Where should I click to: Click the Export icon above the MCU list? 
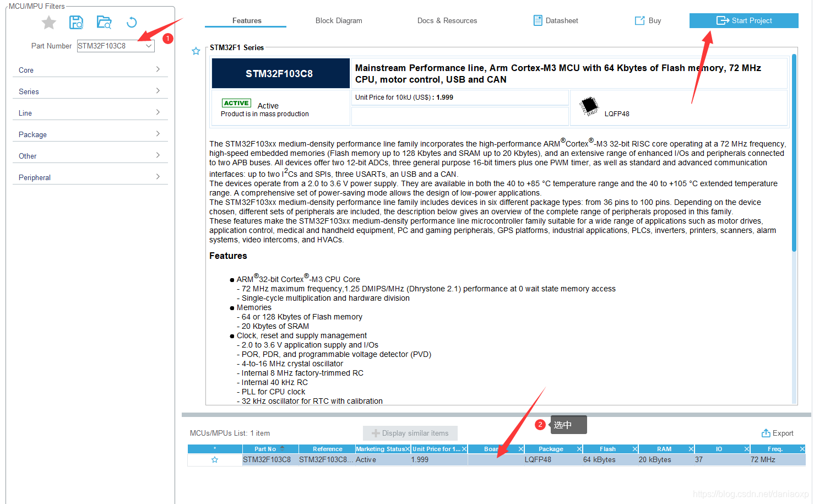[x=766, y=433]
